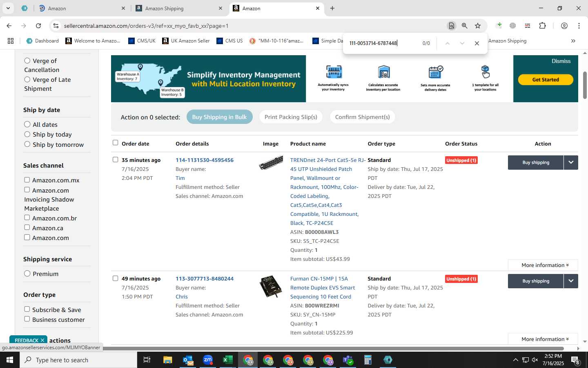Viewport: 588px width, 368px height.
Task: Tick checkbox for order 114-1131530-4595456
Action: (115, 159)
